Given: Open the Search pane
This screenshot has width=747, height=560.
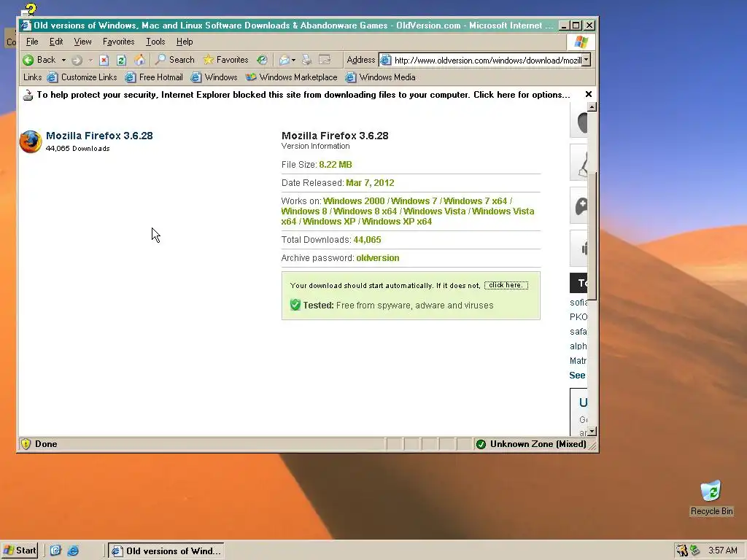Looking at the screenshot, I should click(x=175, y=60).
